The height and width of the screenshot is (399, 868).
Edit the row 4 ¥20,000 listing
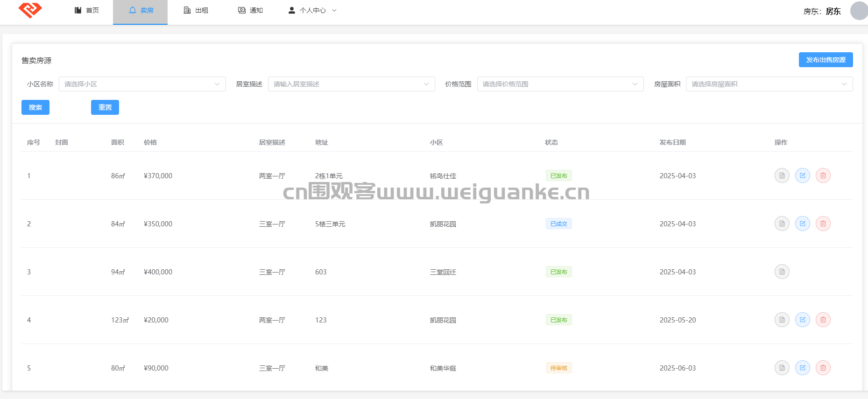[x=803, y=320]
